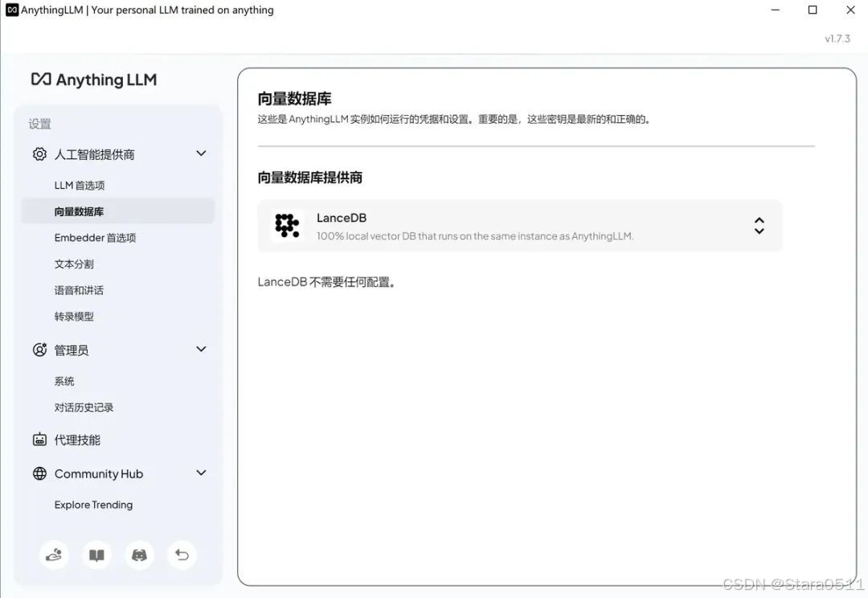
Task: Open the support hand-heart icon in footer
Action: (54, 555)
